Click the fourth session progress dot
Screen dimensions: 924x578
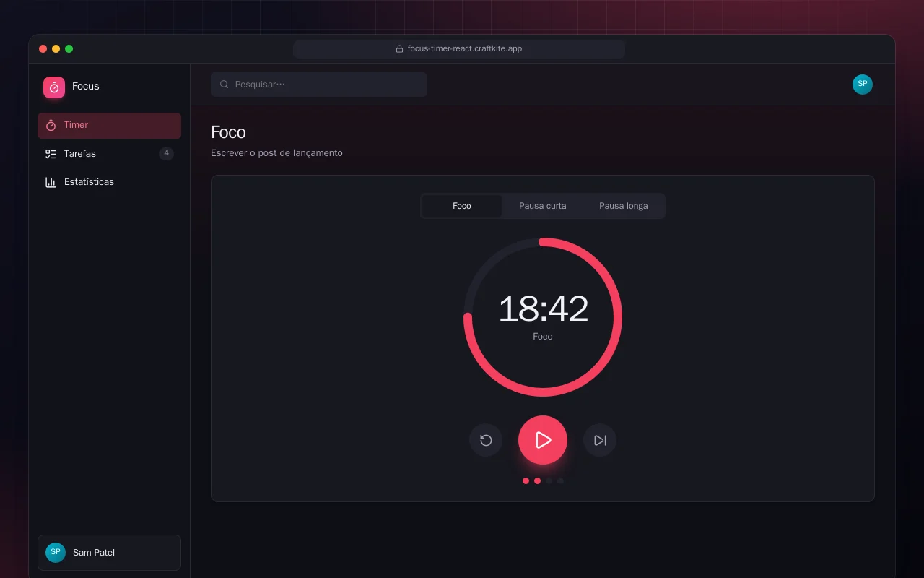(560, 480)
